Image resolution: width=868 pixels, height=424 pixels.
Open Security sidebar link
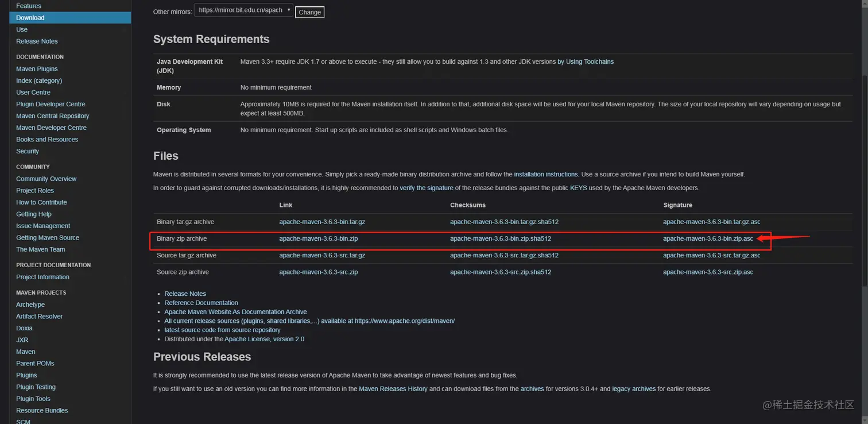(28, 151)
